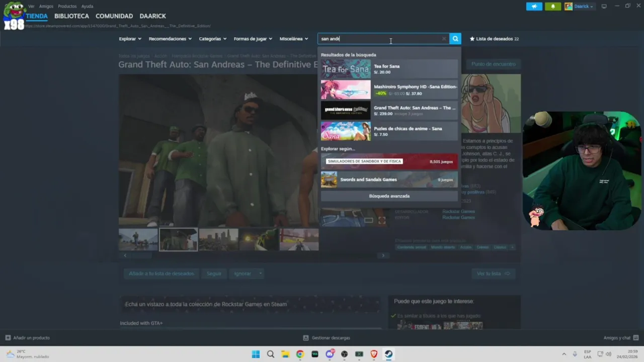This screenshot has height=362, width=644.
Task: Click the Steam taskbar icon
Action: coord(389,354)
